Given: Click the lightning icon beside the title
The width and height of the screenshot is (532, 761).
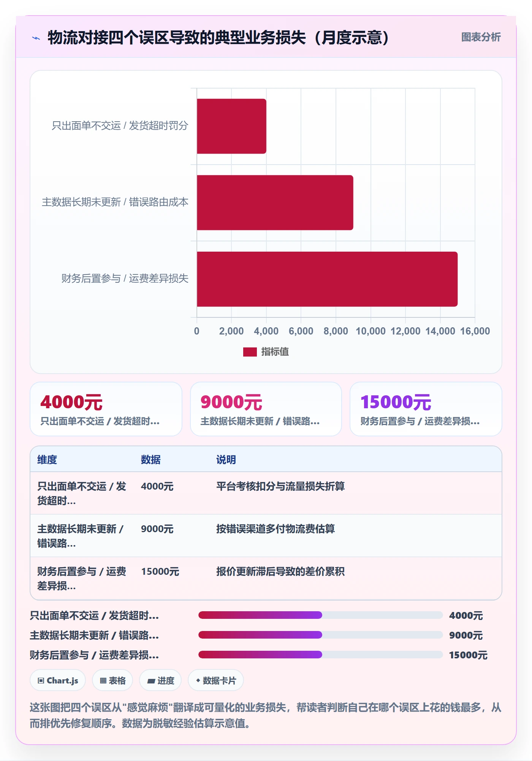Looking at the screenshot, I should coord(36,38).
